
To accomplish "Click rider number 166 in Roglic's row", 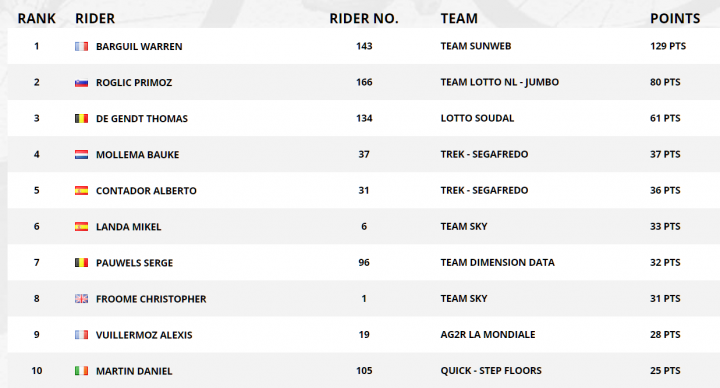I will pos(364,82).
